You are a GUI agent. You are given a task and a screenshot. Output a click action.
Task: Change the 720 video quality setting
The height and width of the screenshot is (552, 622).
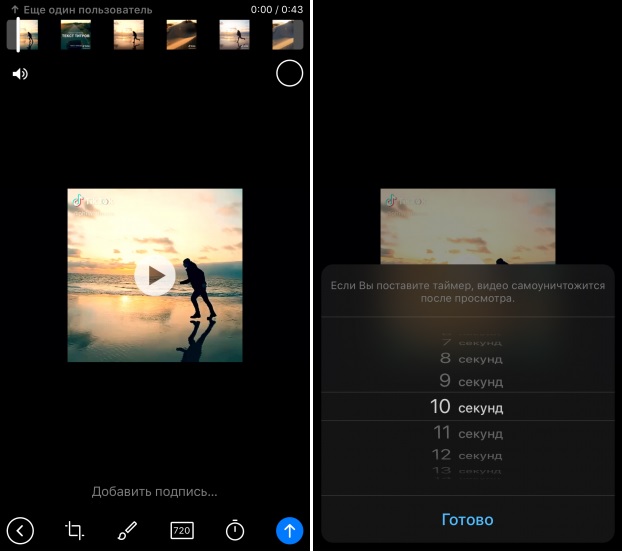tap(181, 530)
